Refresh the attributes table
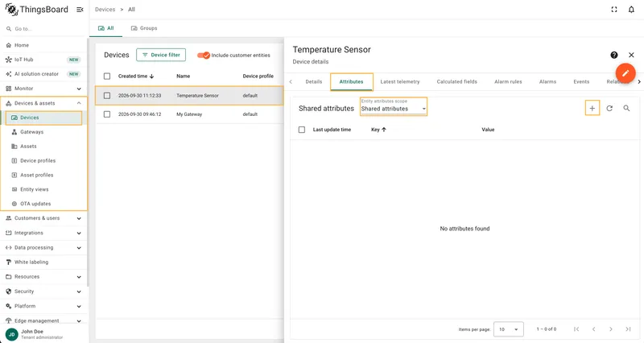This screenshot has width=644, height=343. click(609, 109)
